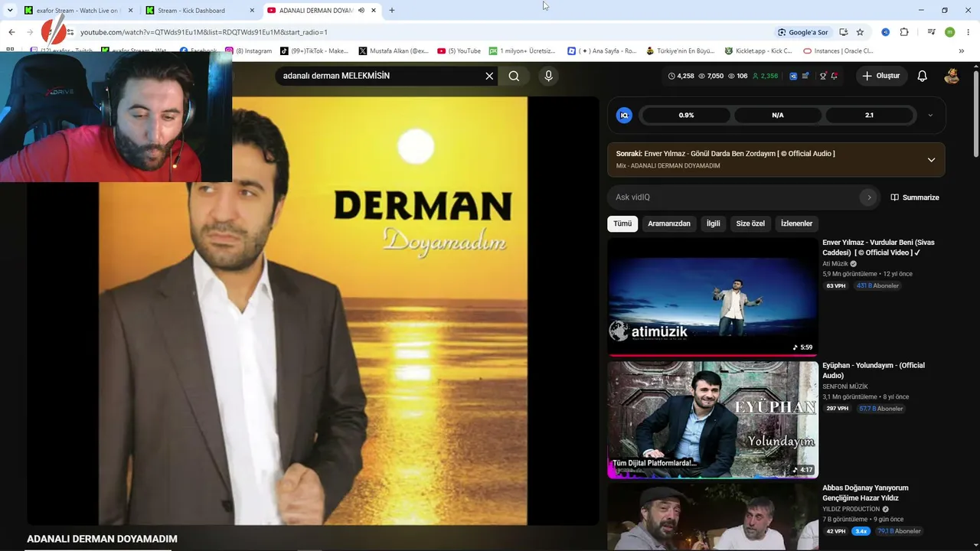Open the Mustafa Alkan bookmark
Viewport: 980px width, 551px height.
pyautogui.click(x=394, y=51)
